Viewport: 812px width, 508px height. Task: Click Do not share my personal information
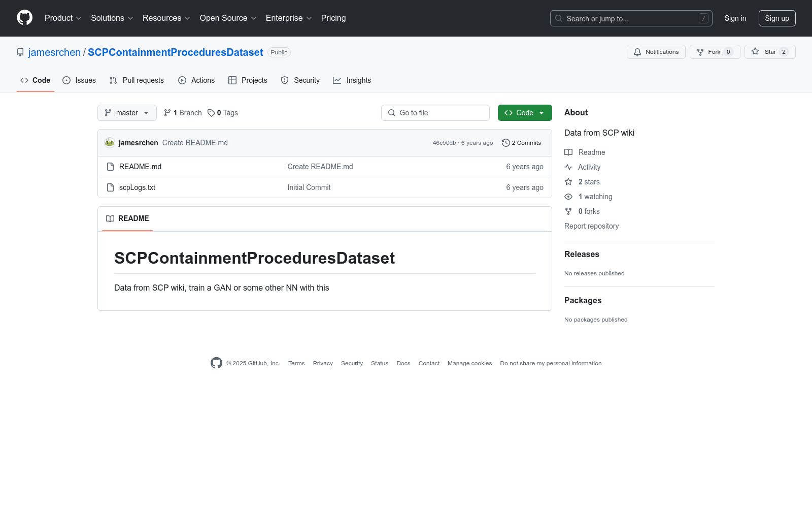pos(551,363)
